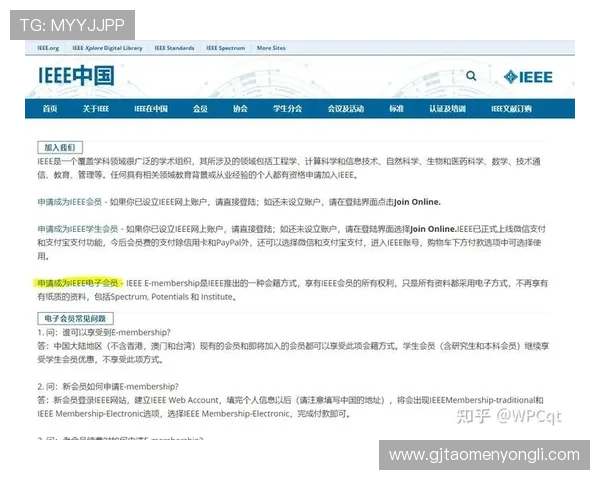Open 关于IEEE menu item
Image resolution: width=600 pixels, height=480 pixels.
pyautogui.click(x=96, y=109)
